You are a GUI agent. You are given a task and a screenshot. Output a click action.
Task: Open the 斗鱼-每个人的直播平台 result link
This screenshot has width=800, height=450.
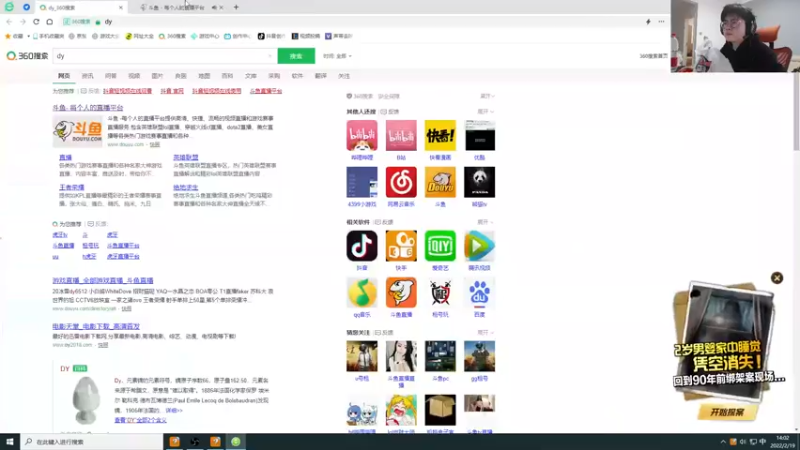pos(88,108)
